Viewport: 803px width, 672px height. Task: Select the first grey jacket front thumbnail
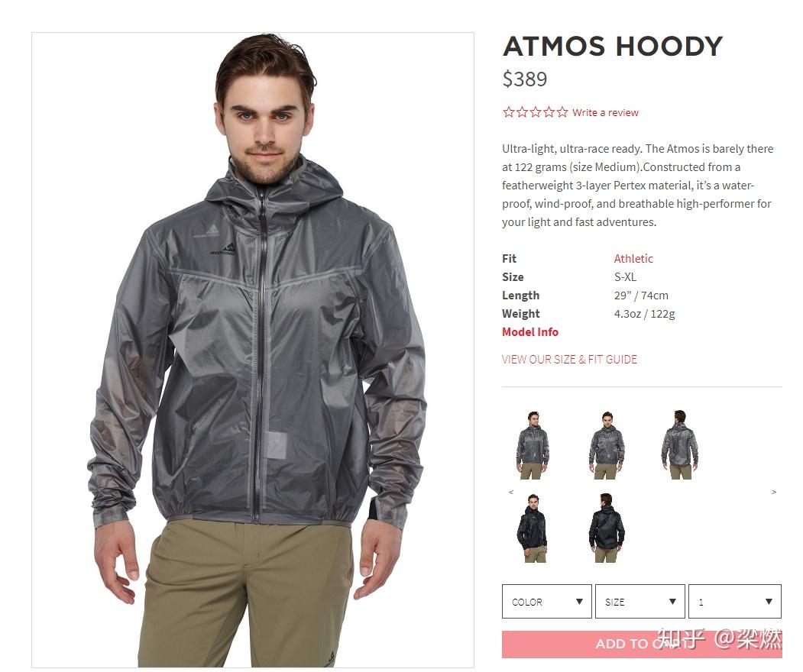click(x=533, y=444)
